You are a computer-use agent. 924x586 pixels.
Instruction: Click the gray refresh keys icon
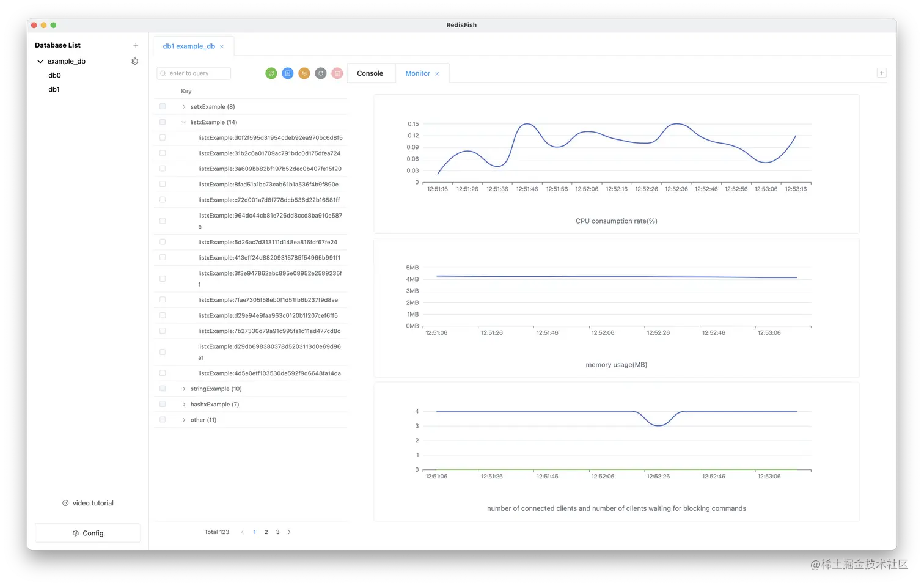click(x=321, y=73)
